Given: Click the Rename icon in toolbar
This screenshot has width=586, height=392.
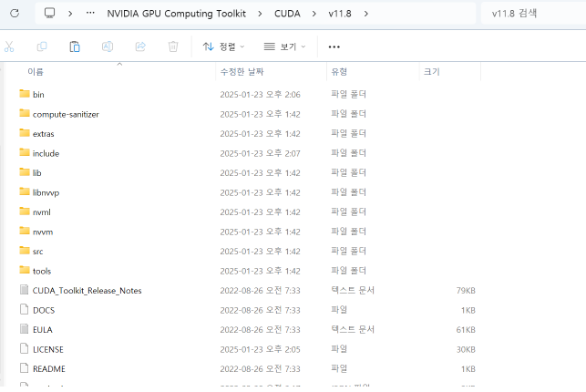Looking at the screenshot, I should click(108, 46).
